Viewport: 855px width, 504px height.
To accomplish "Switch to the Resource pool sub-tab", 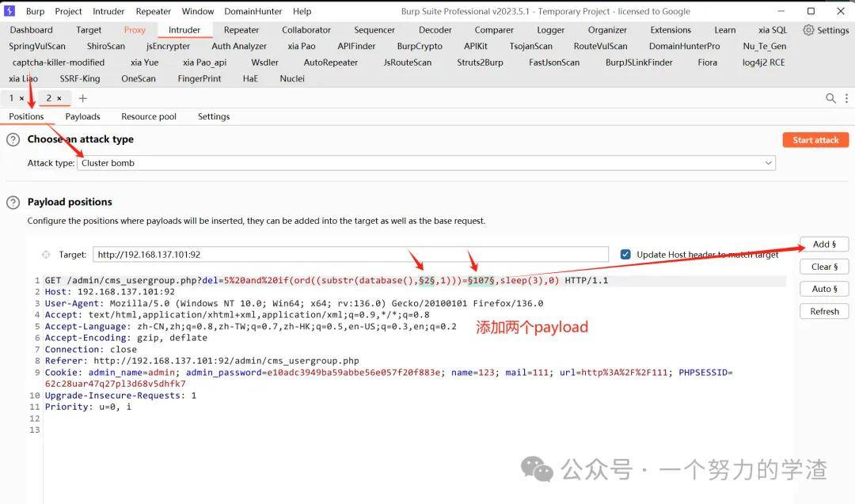I will tap(149, 116).
